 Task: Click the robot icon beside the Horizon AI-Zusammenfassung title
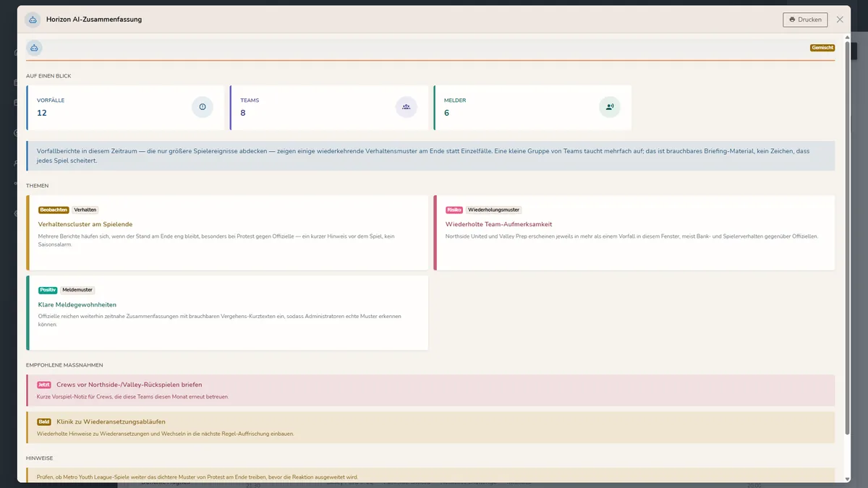coord(33,20)
